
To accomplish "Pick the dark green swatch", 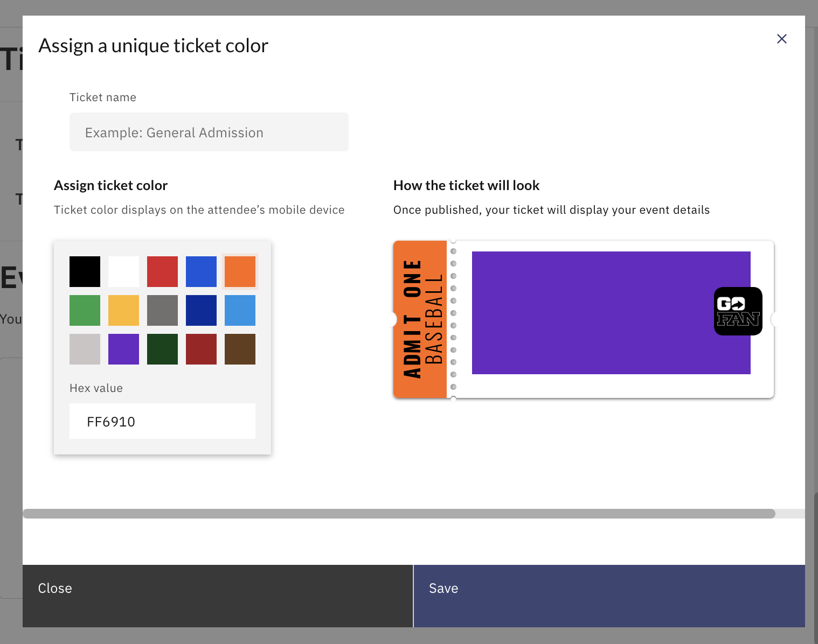I will pyautogui.click(x=162, y=349).
